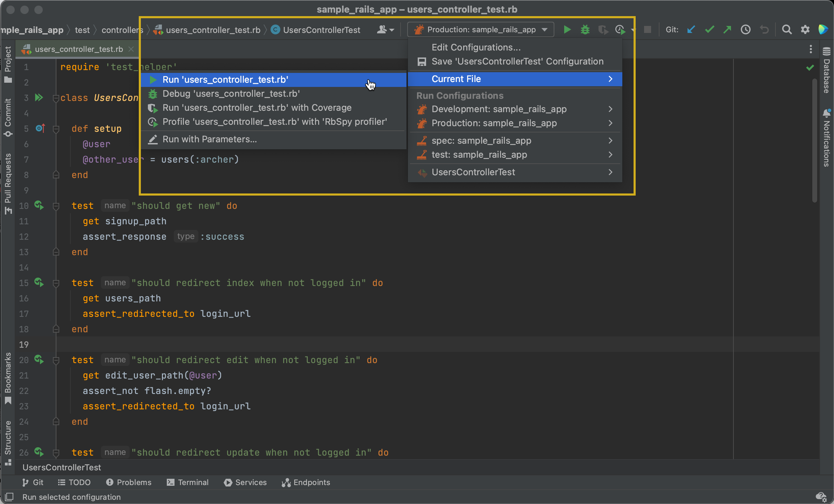Open the Git tool window at bottom

32,483
